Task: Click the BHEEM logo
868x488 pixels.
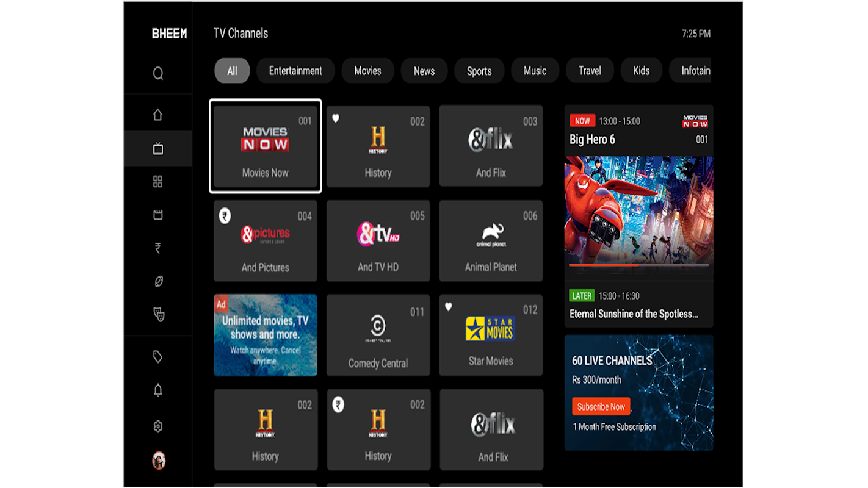Action: pos(170,34)
